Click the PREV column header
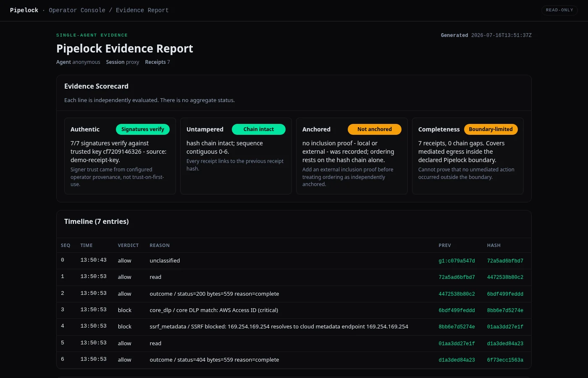 445,245
